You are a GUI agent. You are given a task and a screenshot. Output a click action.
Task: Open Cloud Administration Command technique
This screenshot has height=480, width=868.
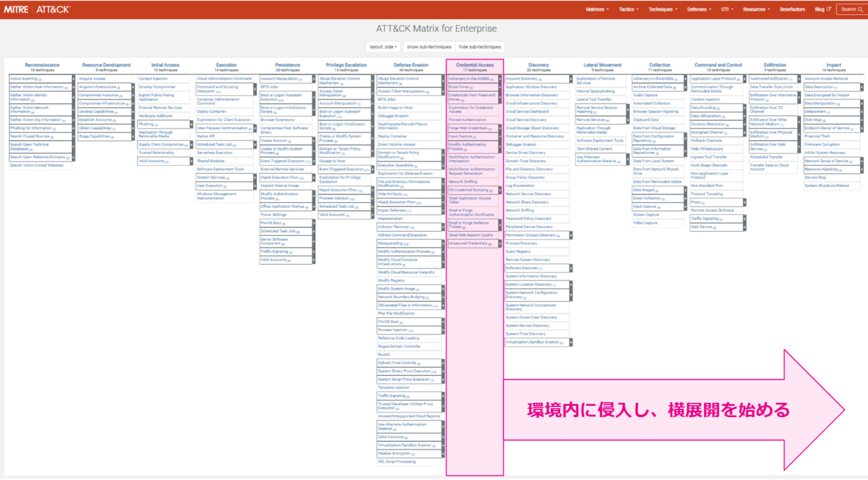pos(224,79)
